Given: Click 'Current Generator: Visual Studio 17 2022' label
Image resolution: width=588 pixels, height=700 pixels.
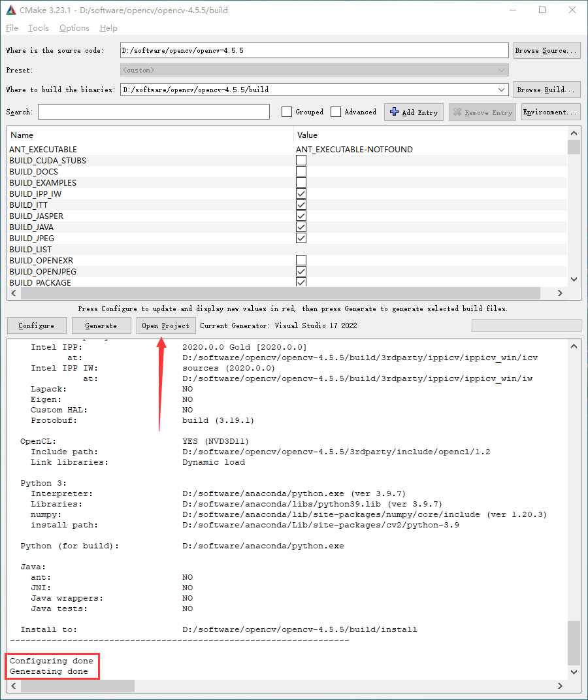Looking at the screenshot, I should 278,325.
